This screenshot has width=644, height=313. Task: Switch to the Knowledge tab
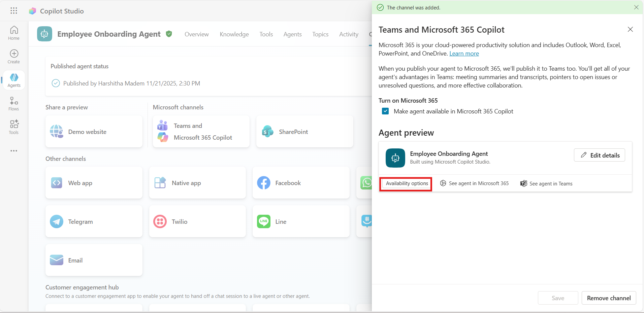234,34
